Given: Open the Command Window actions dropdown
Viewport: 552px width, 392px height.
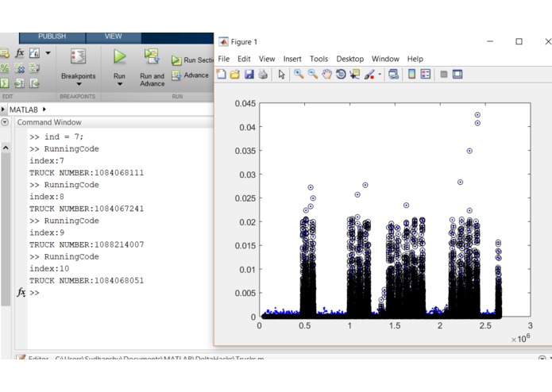Looking at the screenshot, I should pyautogui.click(x=5, y=122).
